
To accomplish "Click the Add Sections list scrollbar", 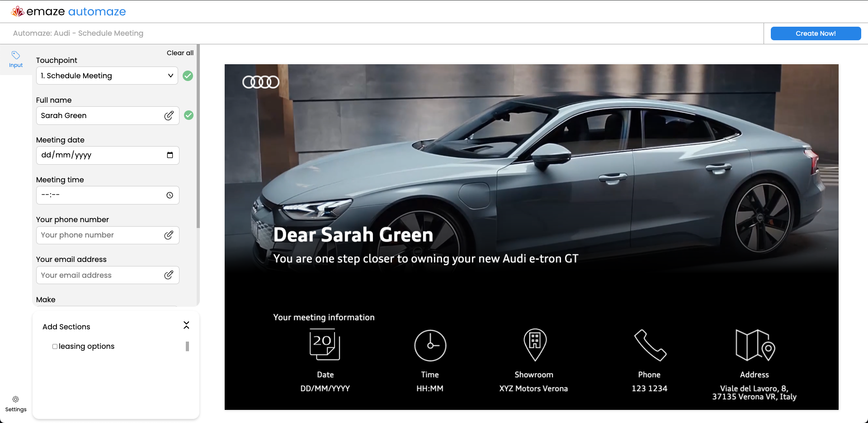I will coord(187,347).
